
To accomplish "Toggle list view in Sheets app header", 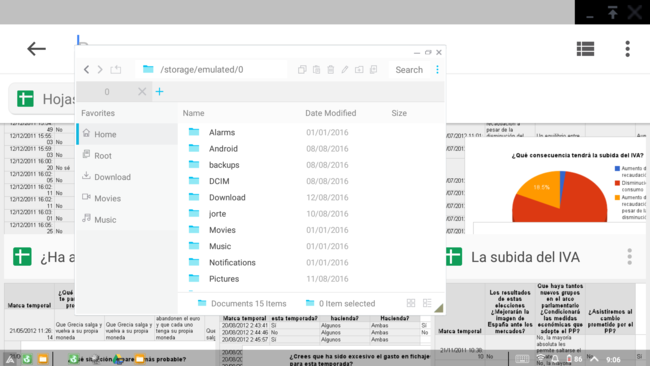I will pos(585,49).
